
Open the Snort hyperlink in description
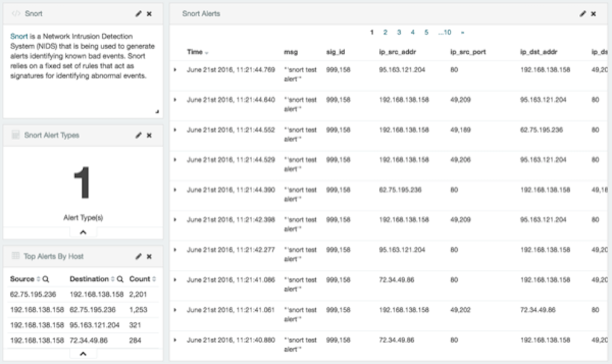19,36
